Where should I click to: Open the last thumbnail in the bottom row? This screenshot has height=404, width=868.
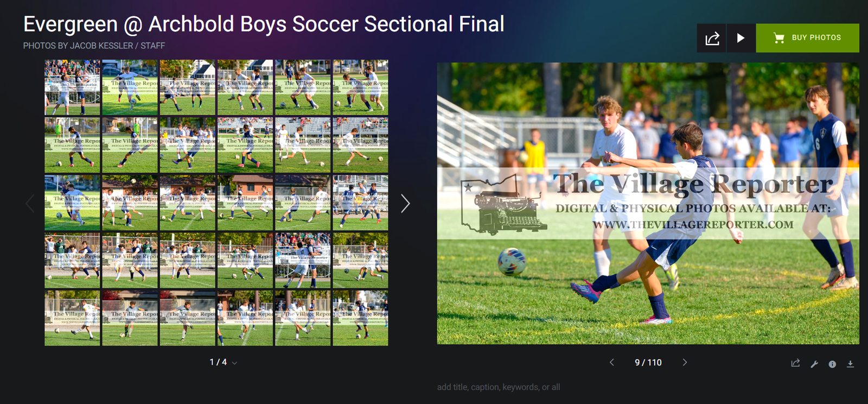360,318
